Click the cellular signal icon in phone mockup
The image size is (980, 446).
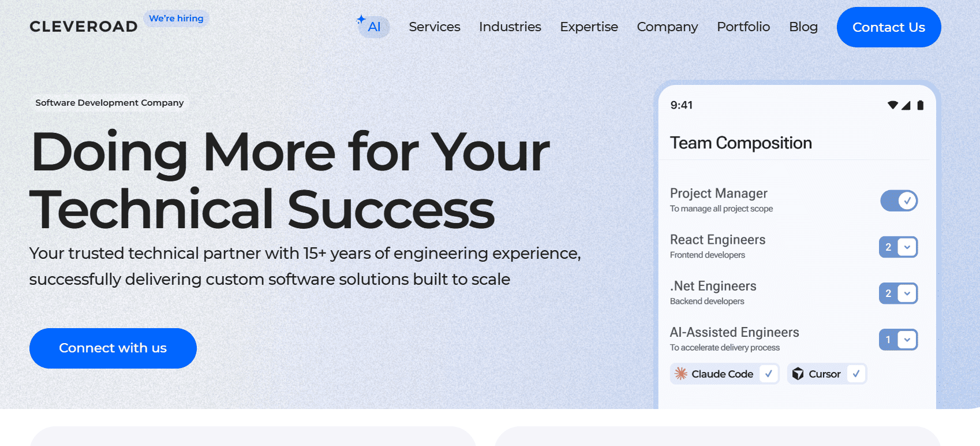906,105
